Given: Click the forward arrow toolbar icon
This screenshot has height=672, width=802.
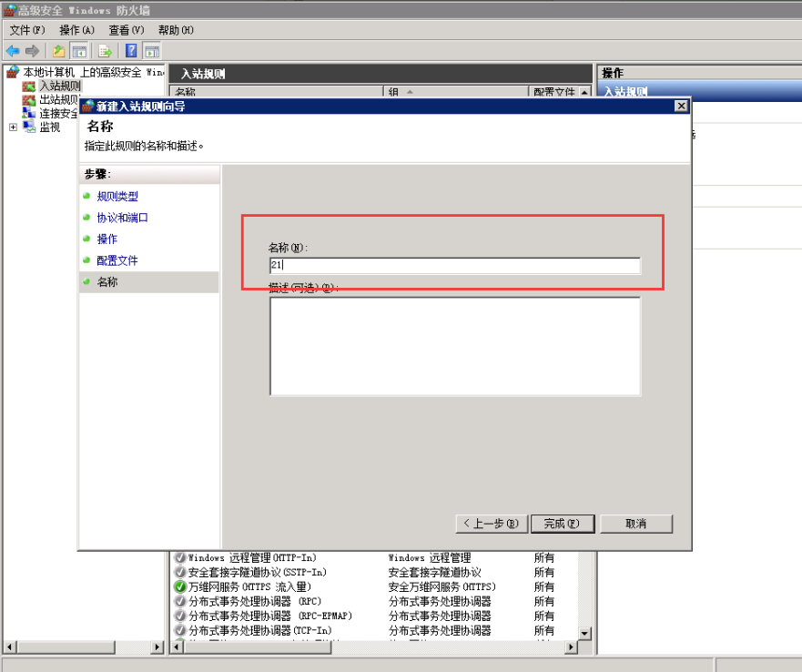Looking at the screenshot, I should (x=33, y=51).
